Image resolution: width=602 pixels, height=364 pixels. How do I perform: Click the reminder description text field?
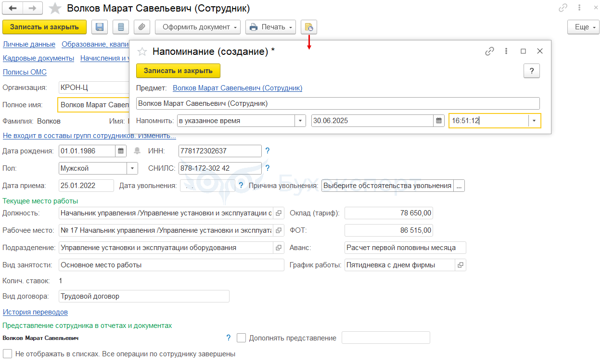(x=337, y=103)
